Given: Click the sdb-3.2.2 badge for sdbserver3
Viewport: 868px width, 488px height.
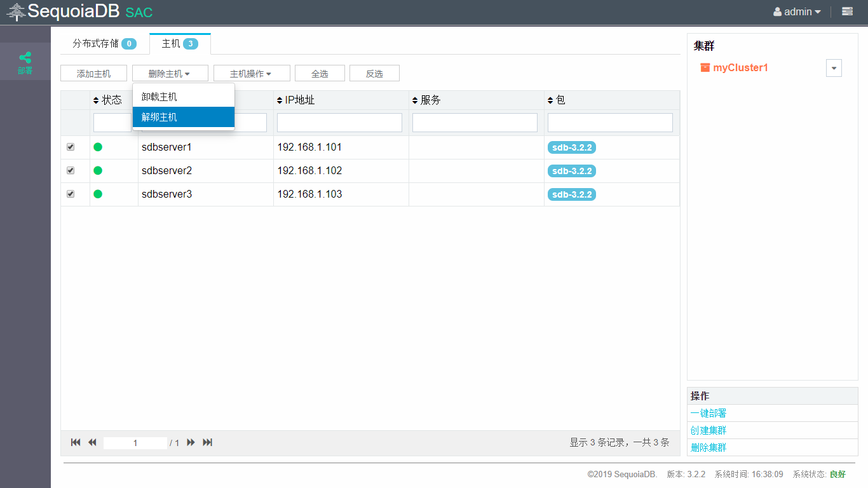Looking at the screenshot, I should [x=572, y=194].
